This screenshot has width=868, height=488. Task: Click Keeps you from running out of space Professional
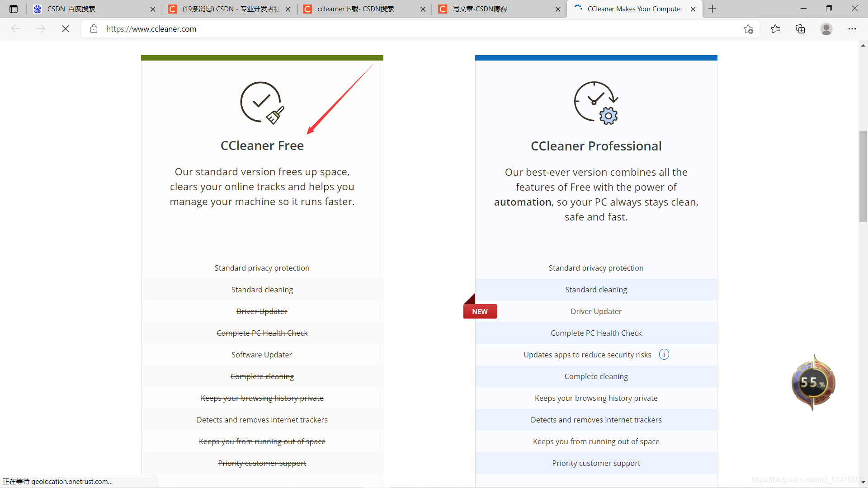pos(596,441)
